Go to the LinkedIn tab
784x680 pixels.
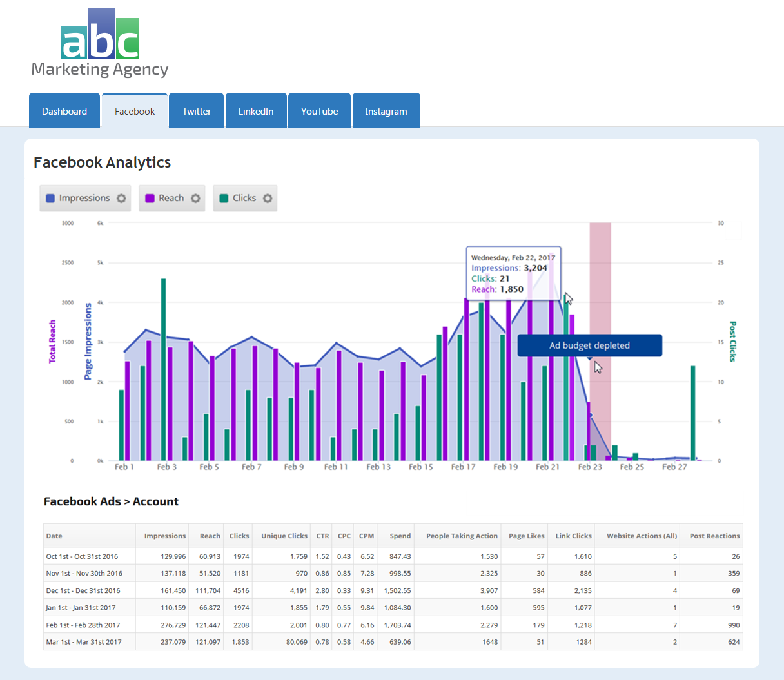(x=256, y=112)
